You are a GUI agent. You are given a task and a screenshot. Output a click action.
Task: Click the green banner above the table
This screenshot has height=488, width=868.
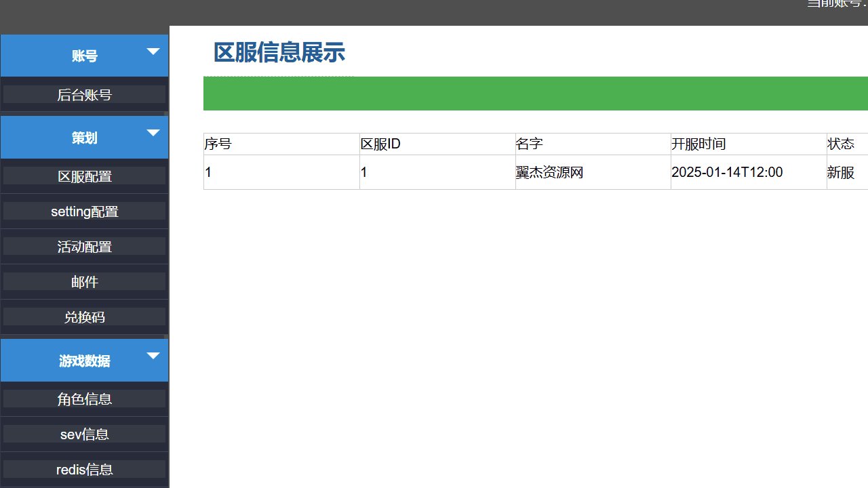pyautogui.click(x=535, y=94)
